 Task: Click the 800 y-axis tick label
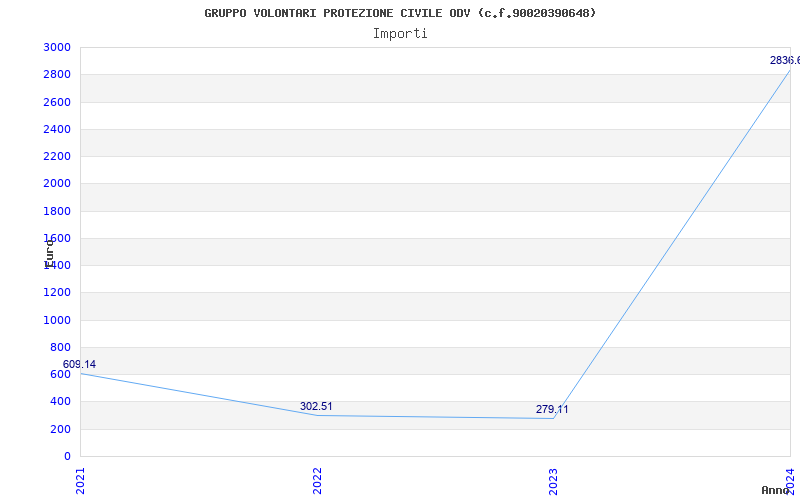(60, 347)
